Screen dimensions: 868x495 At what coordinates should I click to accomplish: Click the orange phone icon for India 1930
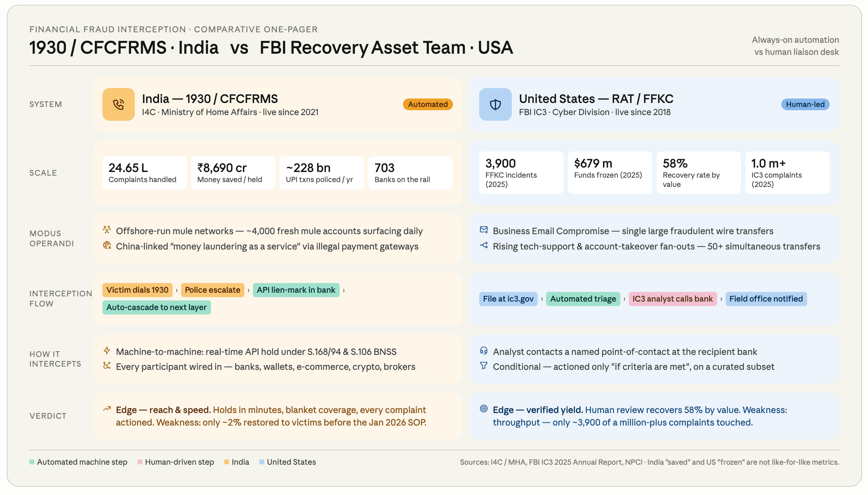tap(118, 104)
